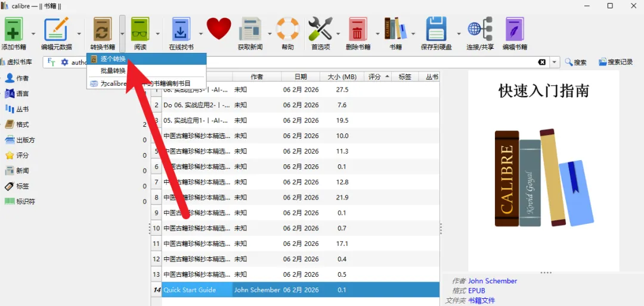The height and width of the screenshot is (306, 644).
Task: Open the Read (阅读) viewer icon
Action: [140, 29]
